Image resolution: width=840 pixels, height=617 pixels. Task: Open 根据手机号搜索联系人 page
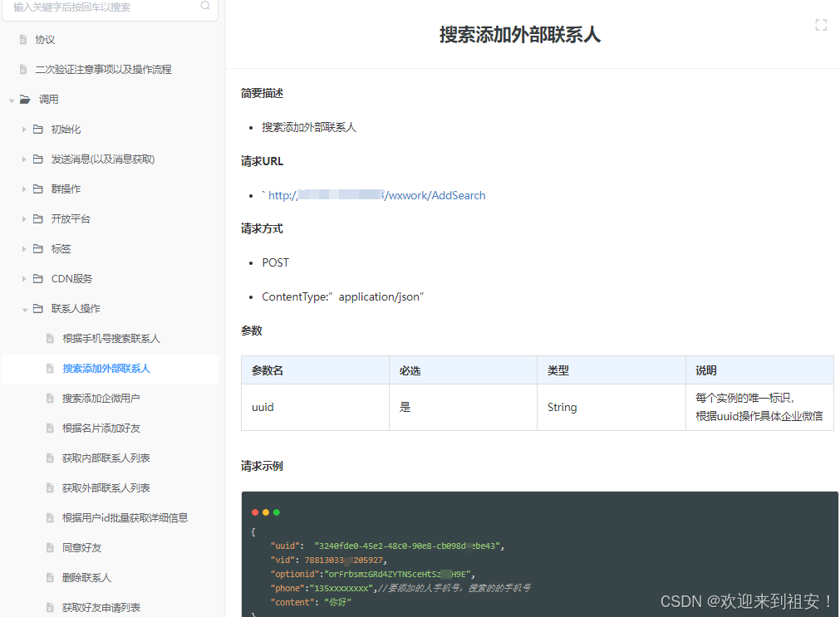pos(111,339)
